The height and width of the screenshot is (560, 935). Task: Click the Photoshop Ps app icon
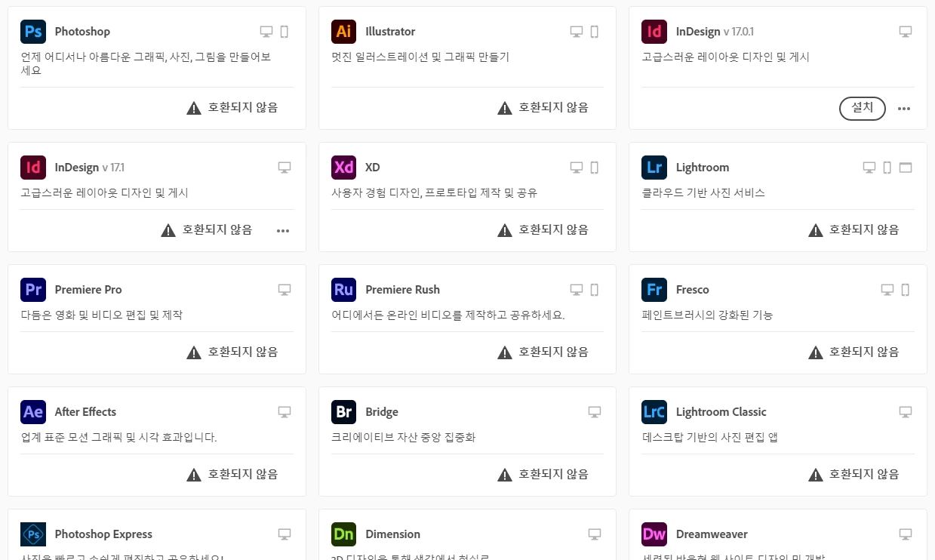[x=33, y=32]
